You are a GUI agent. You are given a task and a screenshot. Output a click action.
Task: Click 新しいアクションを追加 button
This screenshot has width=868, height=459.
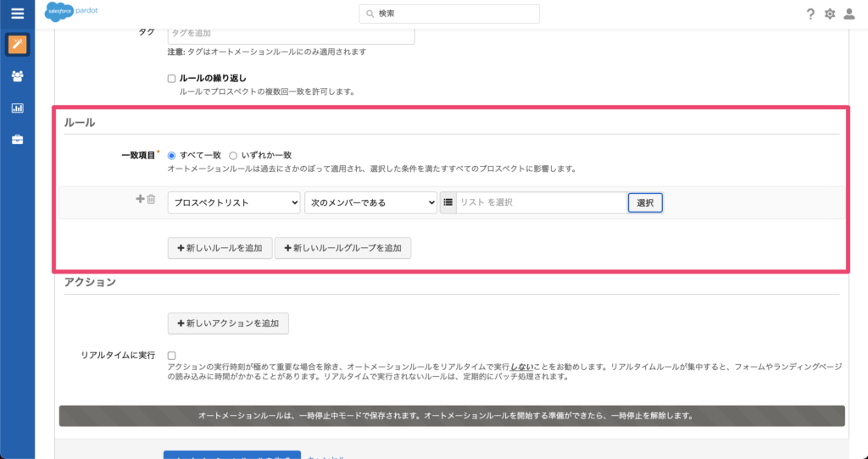(228, 324)
